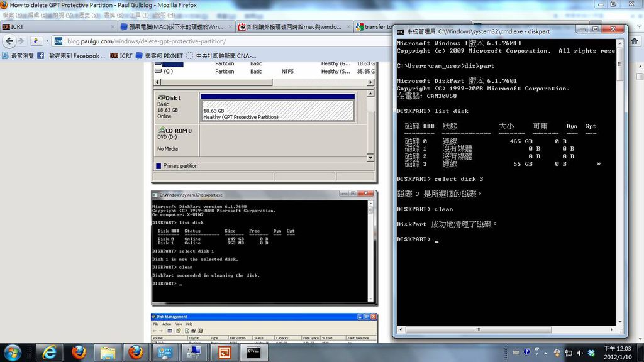Click the 磁碟 3 row showing 55 GB
Viewport: 644px width, 362px height.
pyautogui.click(x=502, y=164)
